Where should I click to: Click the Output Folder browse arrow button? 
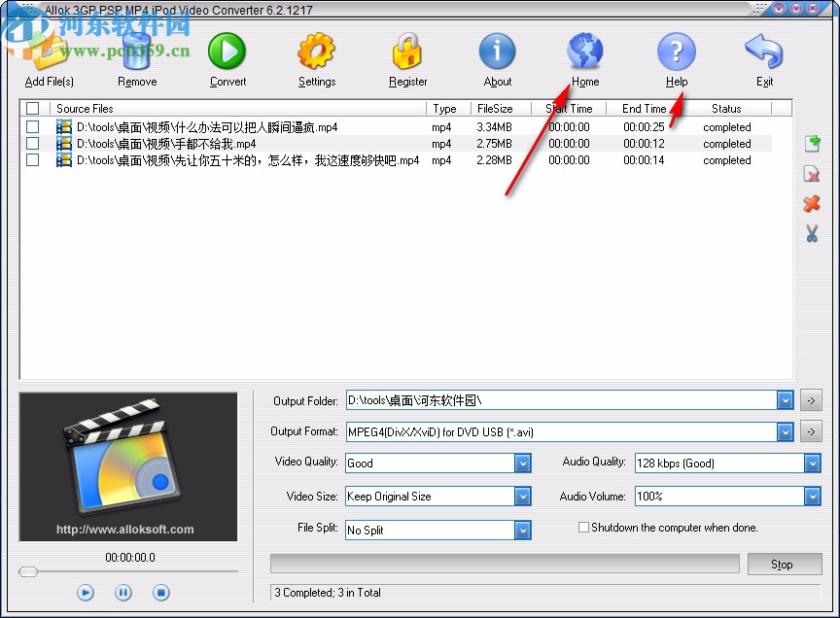point(811,399)
